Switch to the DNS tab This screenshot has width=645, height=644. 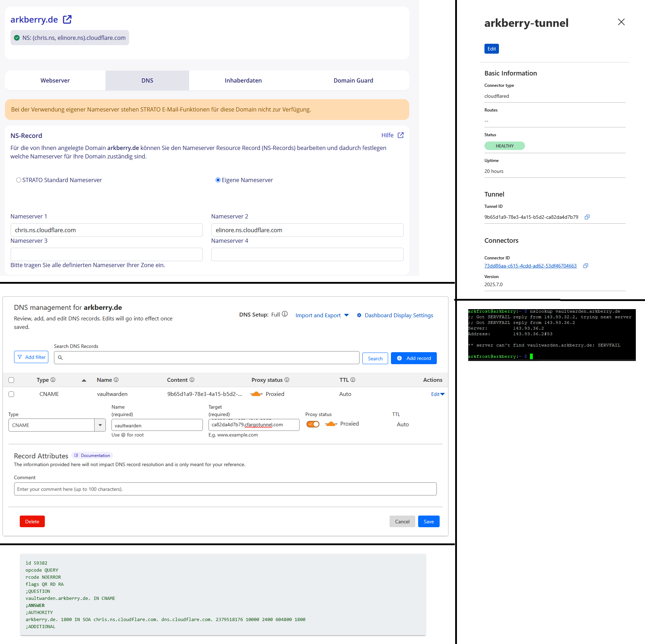click(x=147, y=80)
